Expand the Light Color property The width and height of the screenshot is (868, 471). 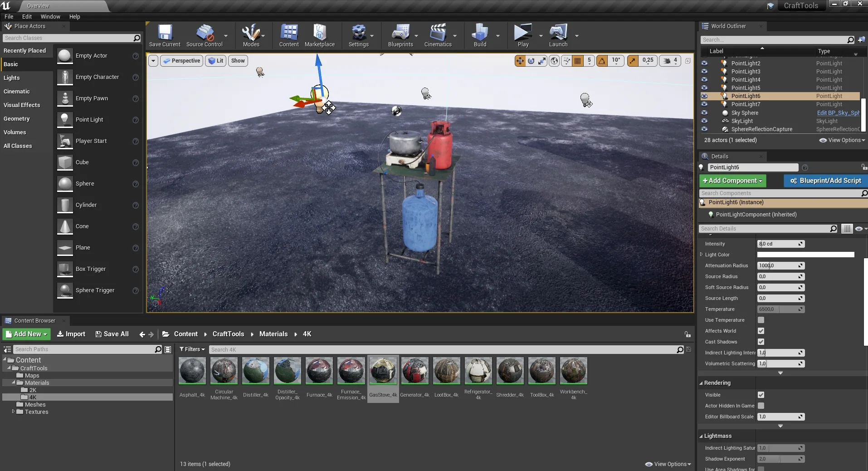702,255
